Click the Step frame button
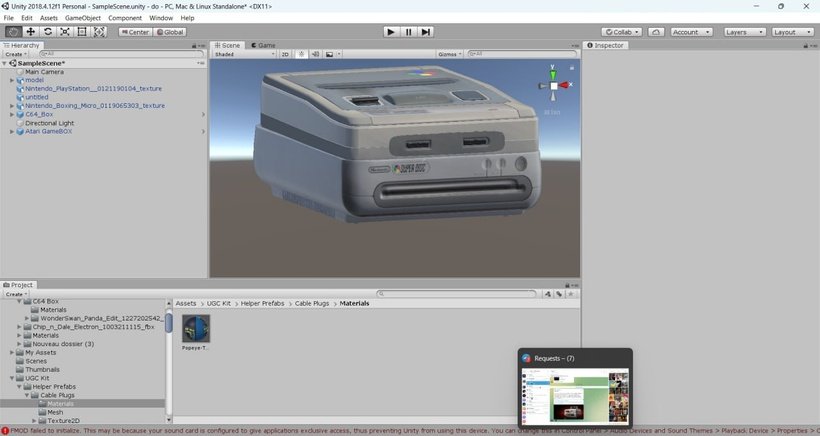Screen dimensions: 820x436 coord(426,32)
